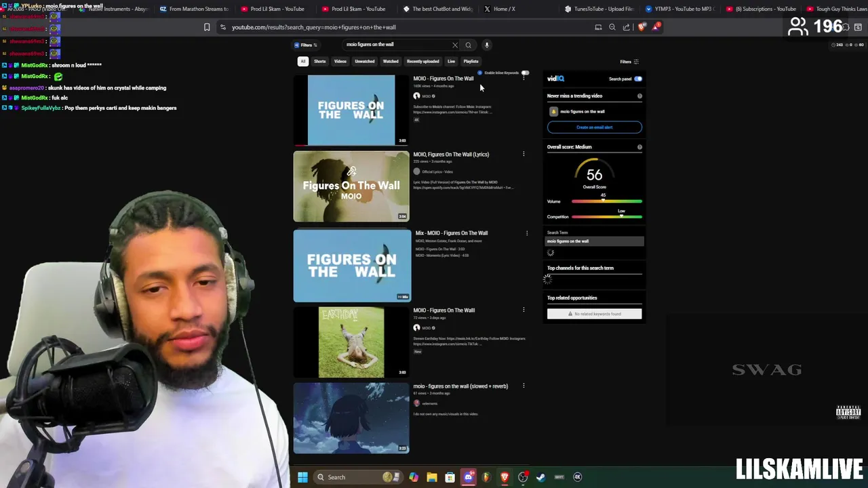Open the Figures On The Wall MOIO lyrics thumbnail
Screen dimensions: 868x488
click(351, 186)
